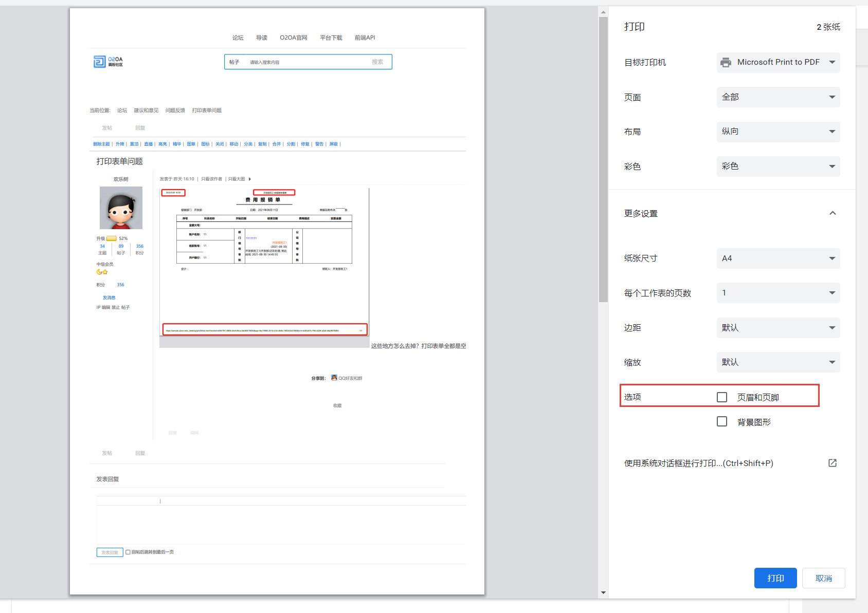Click the preview scrollbar down arrow
Screen dimensions: 868x613
click(x=603, y=593)
